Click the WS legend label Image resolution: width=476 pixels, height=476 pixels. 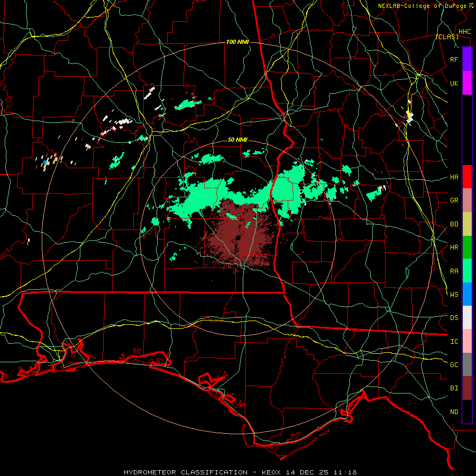click(x=454, y=295)
